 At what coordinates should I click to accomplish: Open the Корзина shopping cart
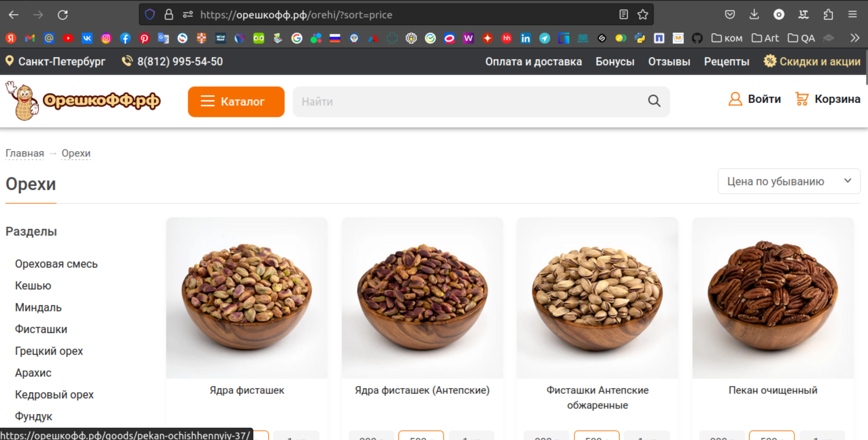pos(828,99)
